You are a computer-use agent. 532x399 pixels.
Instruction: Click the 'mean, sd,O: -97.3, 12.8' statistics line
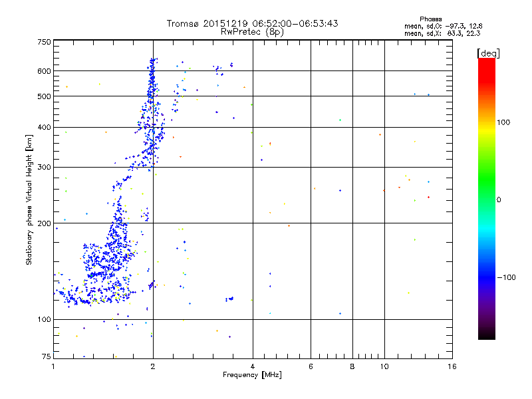pos(443,26)
